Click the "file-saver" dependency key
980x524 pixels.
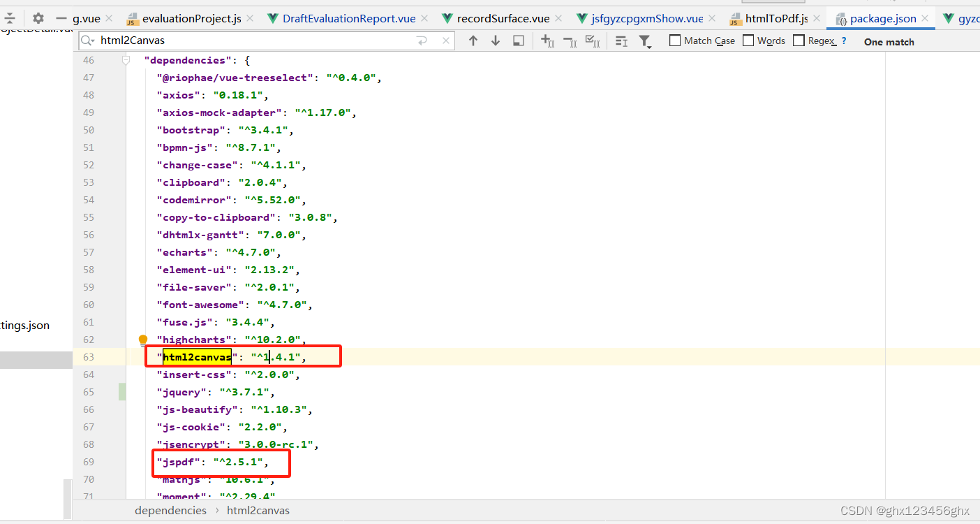click(x=194, y=287)
